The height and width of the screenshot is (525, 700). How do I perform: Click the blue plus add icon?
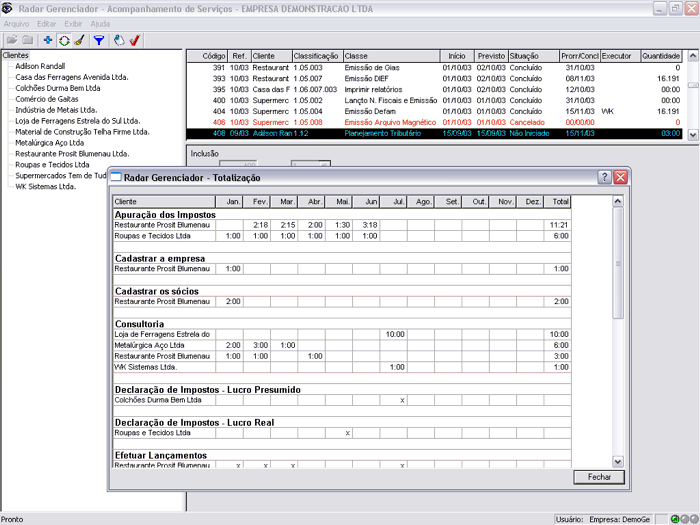tap(47, 40)
